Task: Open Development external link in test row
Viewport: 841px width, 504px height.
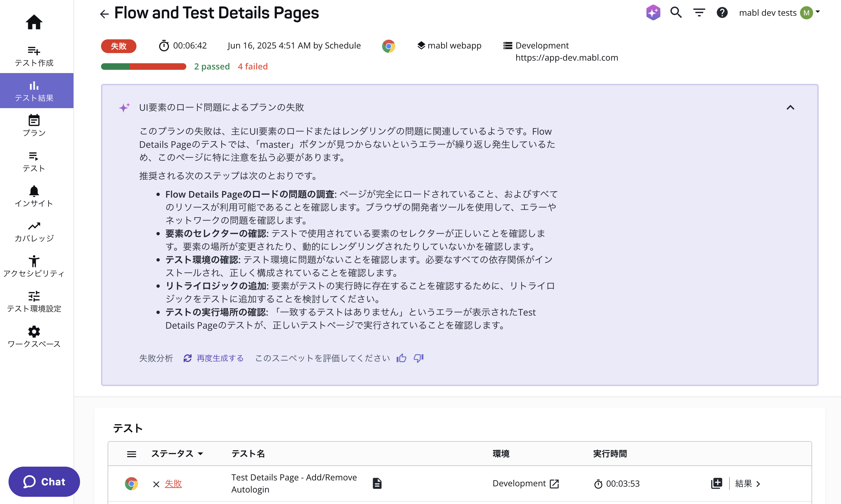Action: [x=554, y=484]
